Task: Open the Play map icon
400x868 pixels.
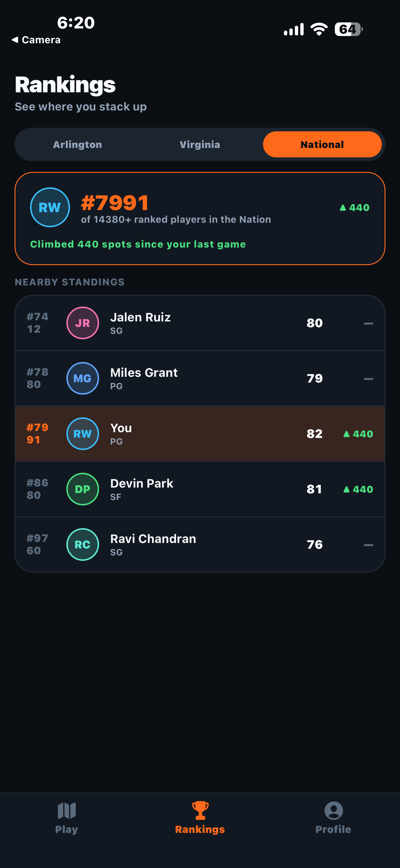Action: click(x=66, y=810)
